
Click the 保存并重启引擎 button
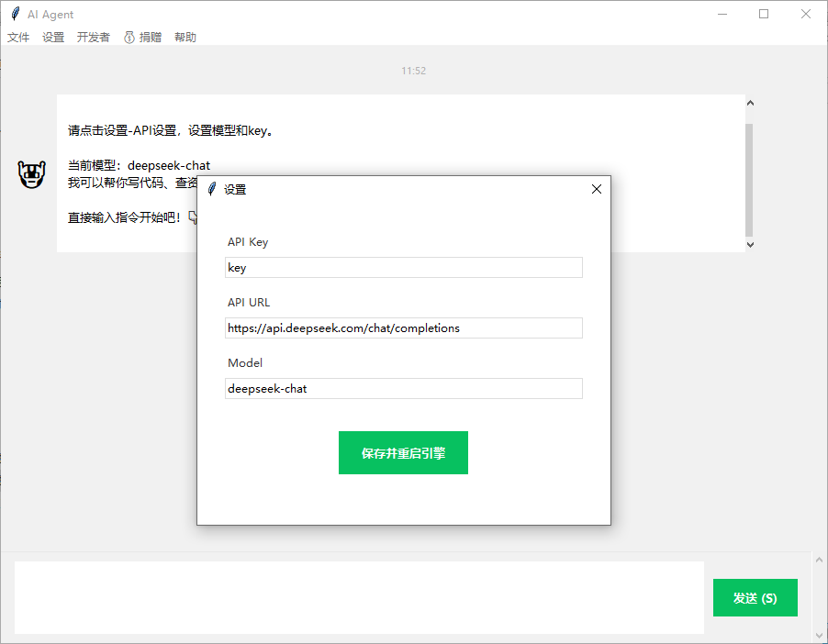point(403,452)
